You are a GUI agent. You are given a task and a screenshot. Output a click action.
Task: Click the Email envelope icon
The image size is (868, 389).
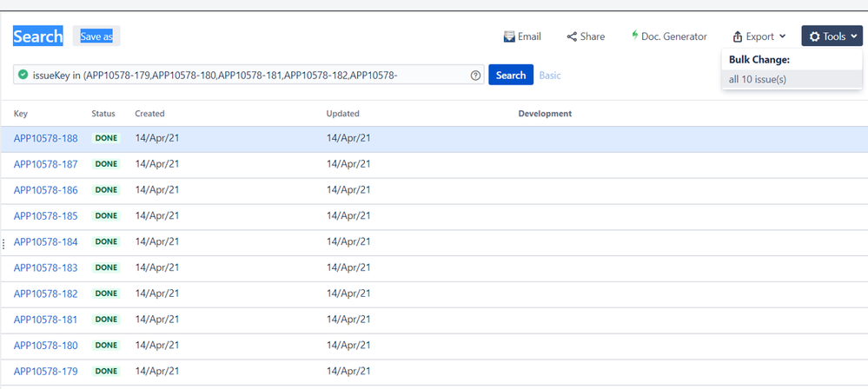(x=509, y=36)
